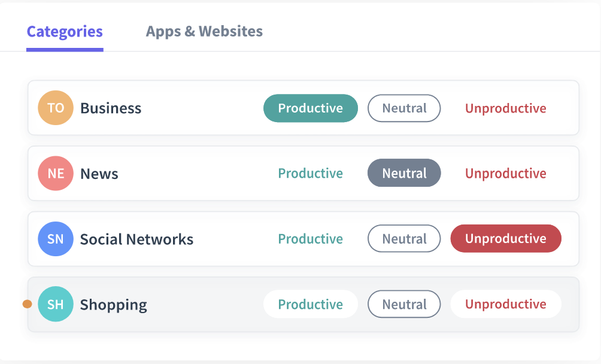Click the blue SN Social Networks avatar

click(56, 239)
